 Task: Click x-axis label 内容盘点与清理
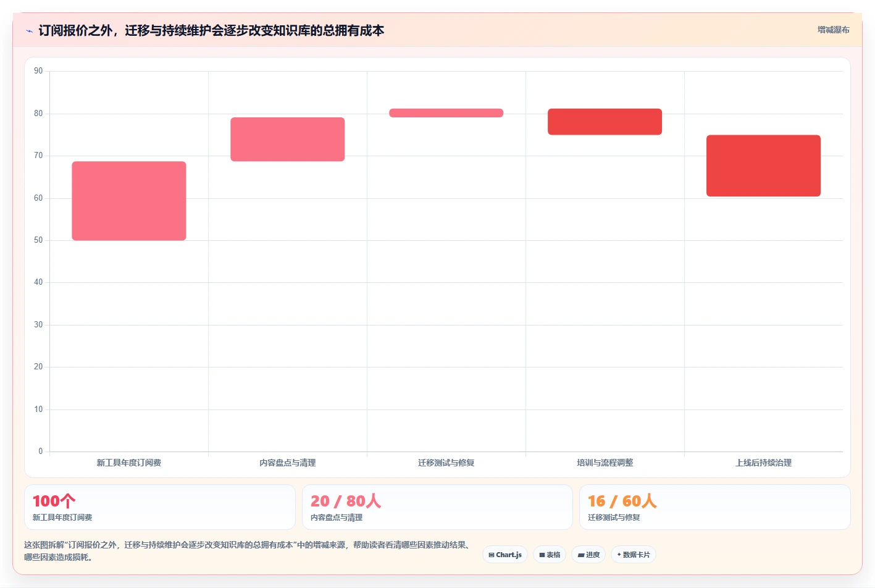click(x=288, y=463)
